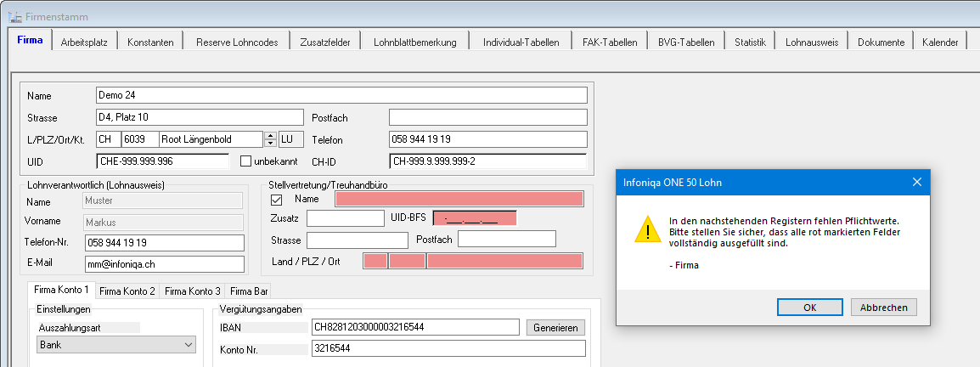980x367 pixels.
Task: Open the Firma Bar tab
Action: pos(248,291)
